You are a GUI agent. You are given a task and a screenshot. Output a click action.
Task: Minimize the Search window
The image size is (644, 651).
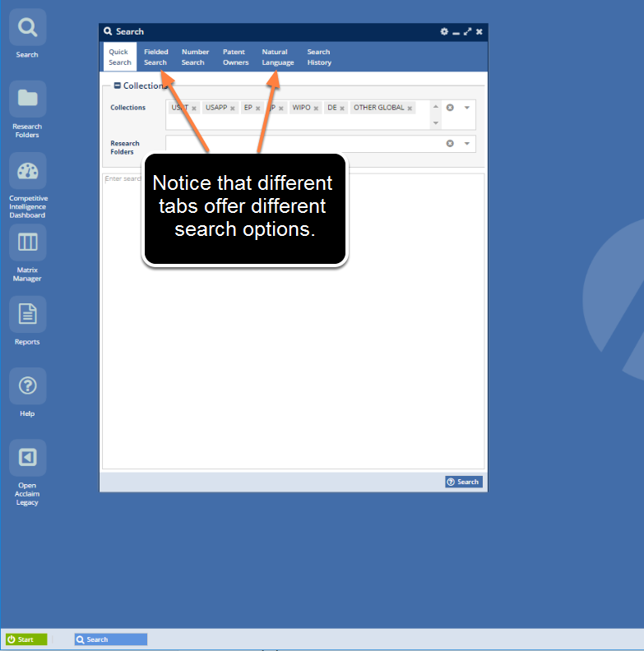tap(456, 32)
